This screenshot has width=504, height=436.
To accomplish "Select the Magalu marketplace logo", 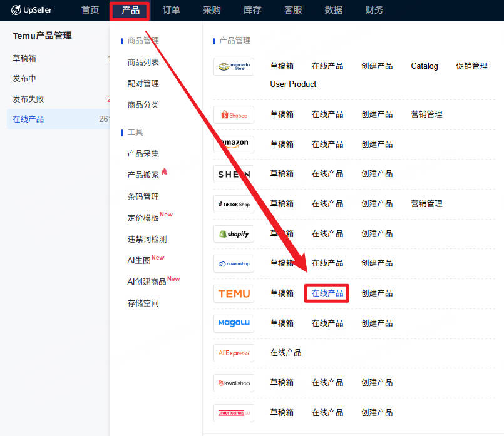I will coord(234,323).
